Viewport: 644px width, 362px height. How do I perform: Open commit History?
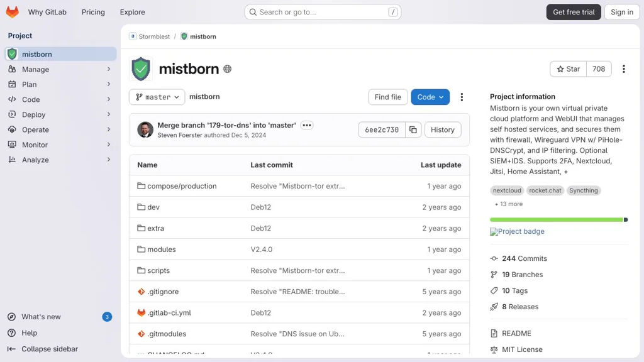[442, 129]
